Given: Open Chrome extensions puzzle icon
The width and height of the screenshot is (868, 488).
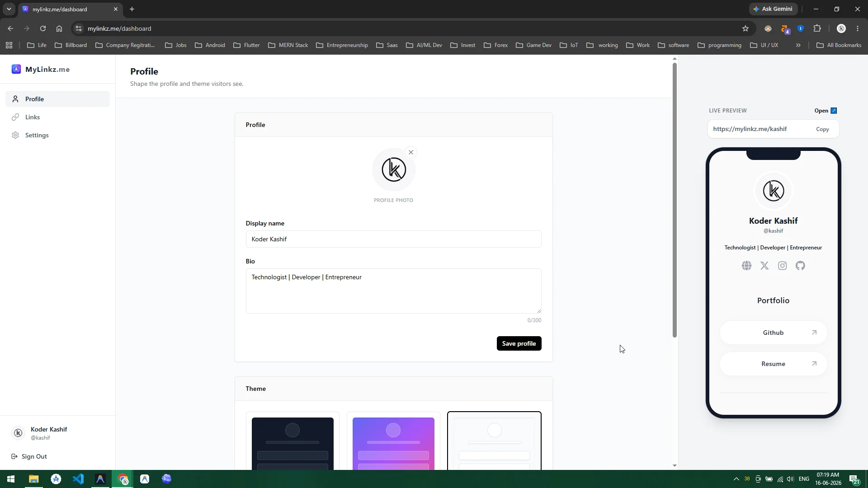Looking at the screenshot, I should click(x=817, y=28).
